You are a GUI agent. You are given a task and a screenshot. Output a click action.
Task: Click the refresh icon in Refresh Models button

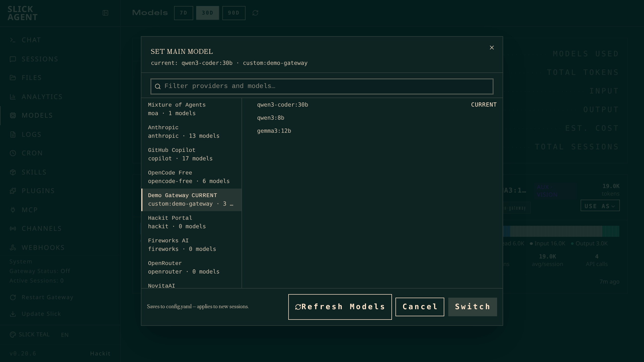[x=298, y=307]
